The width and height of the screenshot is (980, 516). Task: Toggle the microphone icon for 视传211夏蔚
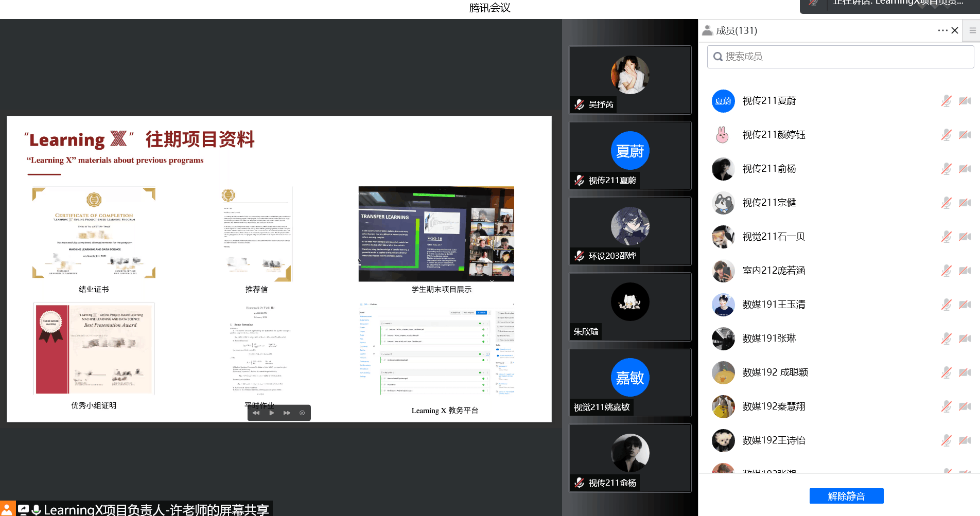click(x=946, y=101)
